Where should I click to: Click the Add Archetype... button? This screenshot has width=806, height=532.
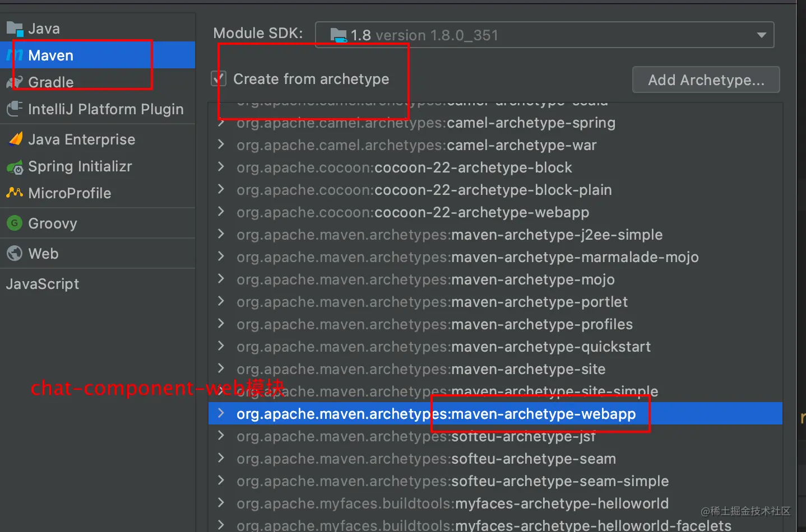coord(706,80)
